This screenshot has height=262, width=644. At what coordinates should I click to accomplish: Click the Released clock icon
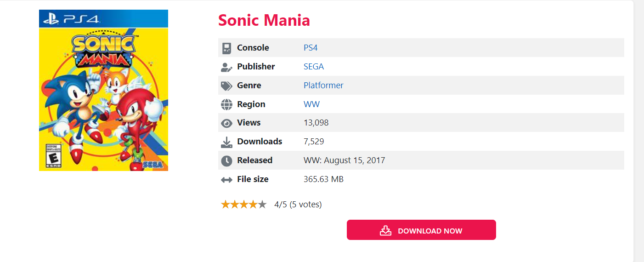point(226,161)
